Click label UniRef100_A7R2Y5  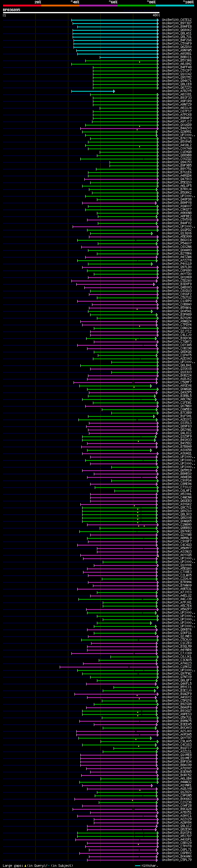click(176, 91)
